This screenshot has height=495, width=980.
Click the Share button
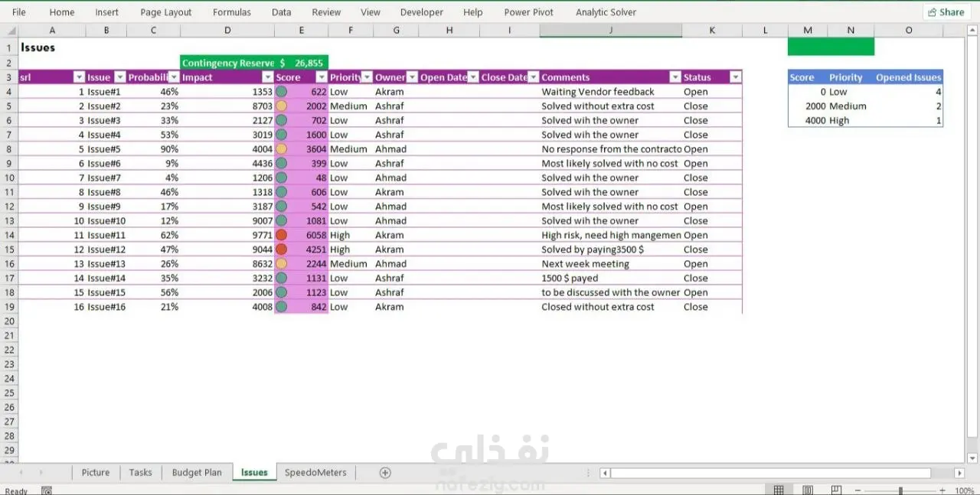pos(946,12)
